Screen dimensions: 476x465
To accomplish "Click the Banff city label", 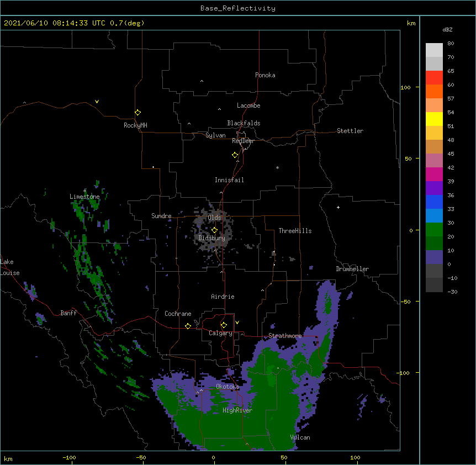I will (x=68, y=313).
